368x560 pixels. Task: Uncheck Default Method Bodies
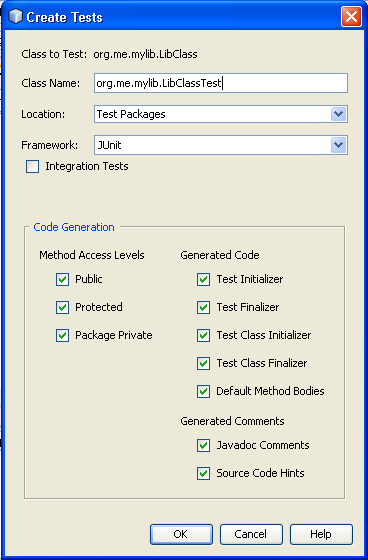point(204,391)
